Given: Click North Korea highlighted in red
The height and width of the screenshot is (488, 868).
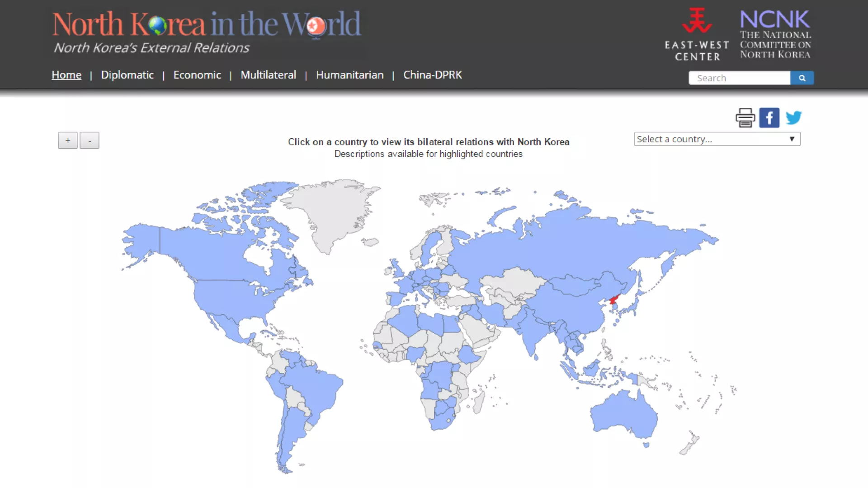Looking at the screenshot, I should point(613,299).
